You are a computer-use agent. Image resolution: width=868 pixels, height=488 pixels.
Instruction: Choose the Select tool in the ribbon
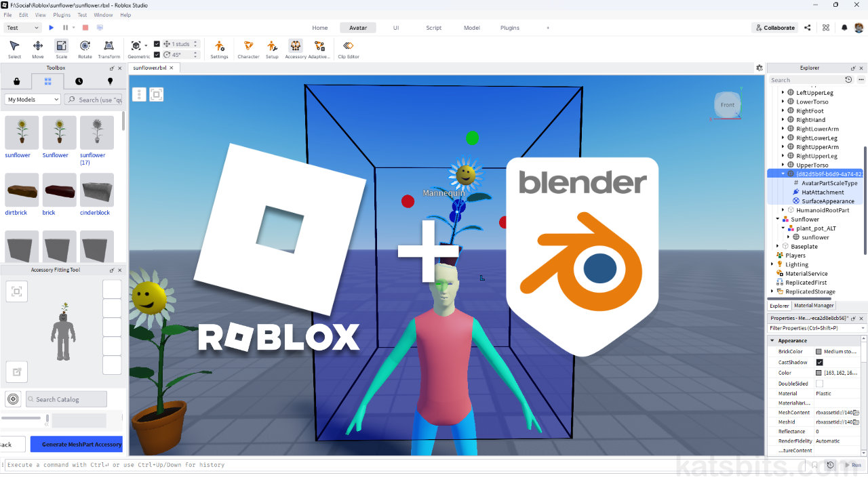pyautogui.click(x=14, y=49)
